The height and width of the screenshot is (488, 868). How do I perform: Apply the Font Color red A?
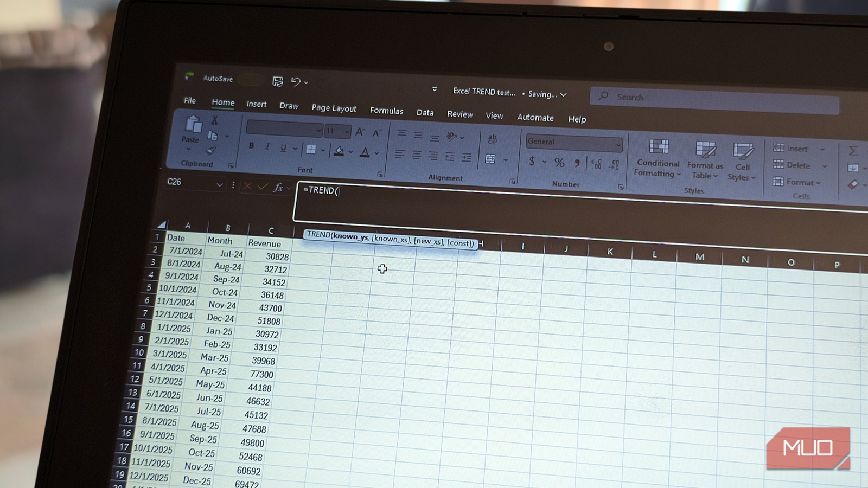click(x=365, y=152)
